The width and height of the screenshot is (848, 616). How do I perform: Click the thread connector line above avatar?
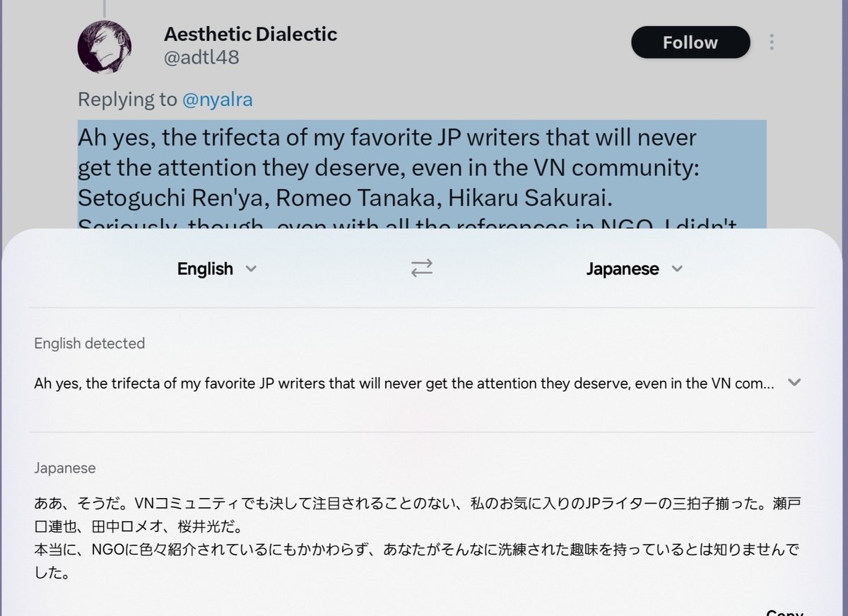tap(105, 7)
